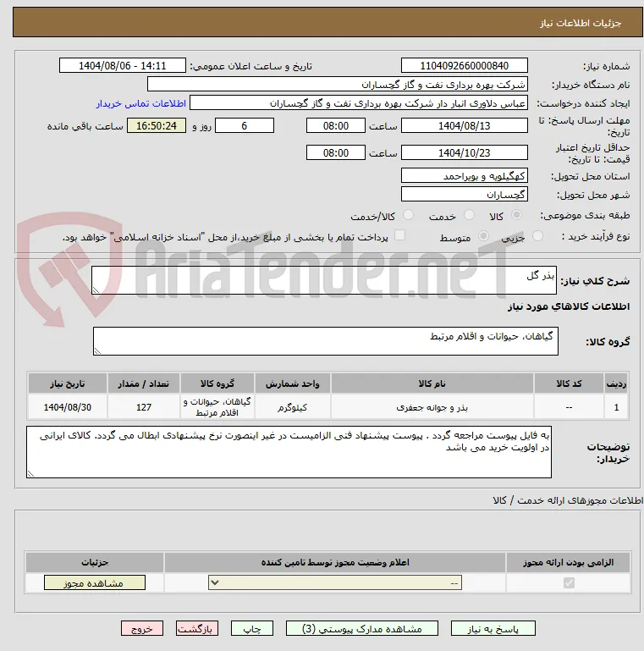Click the بازگشت back button

point(196,629)
